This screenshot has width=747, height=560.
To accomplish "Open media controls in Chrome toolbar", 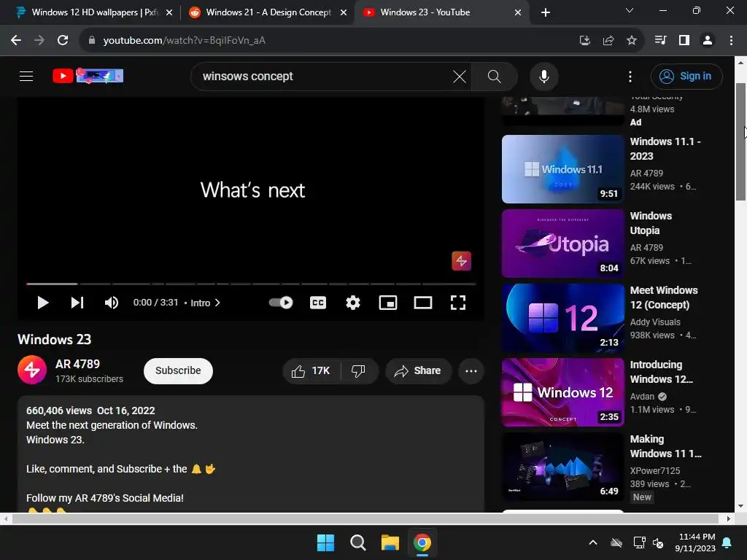I will pos(660,41).
